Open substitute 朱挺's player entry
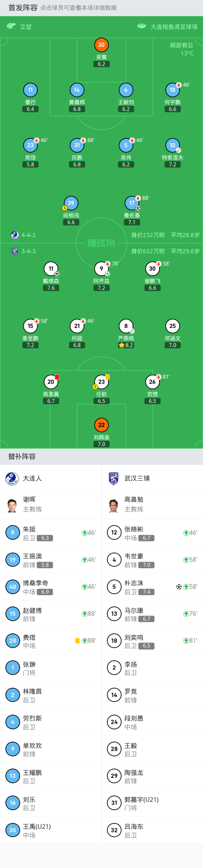Screen dimensions: 203x868 (50, 533)
